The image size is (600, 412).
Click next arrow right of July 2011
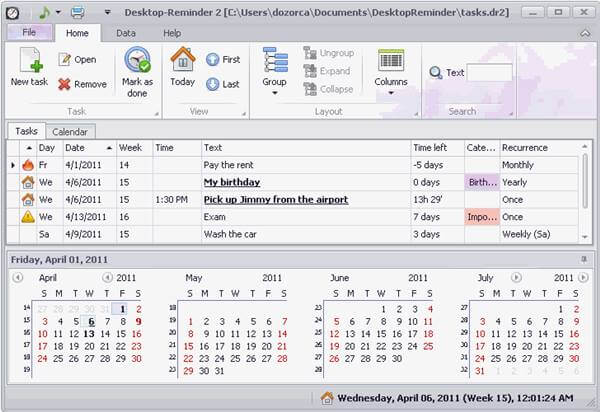[x=583, y=277]
